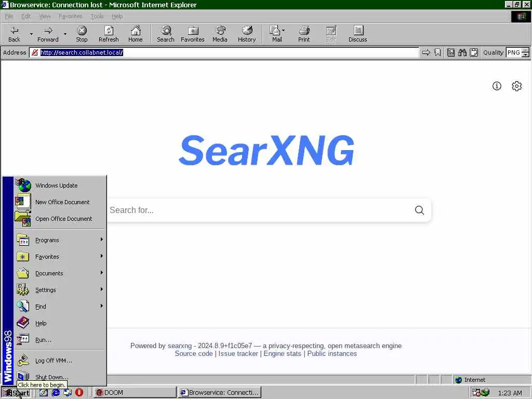Open the Tools menu
The height and width of the screenshot is (399, 532).
[x=97, y=16]
